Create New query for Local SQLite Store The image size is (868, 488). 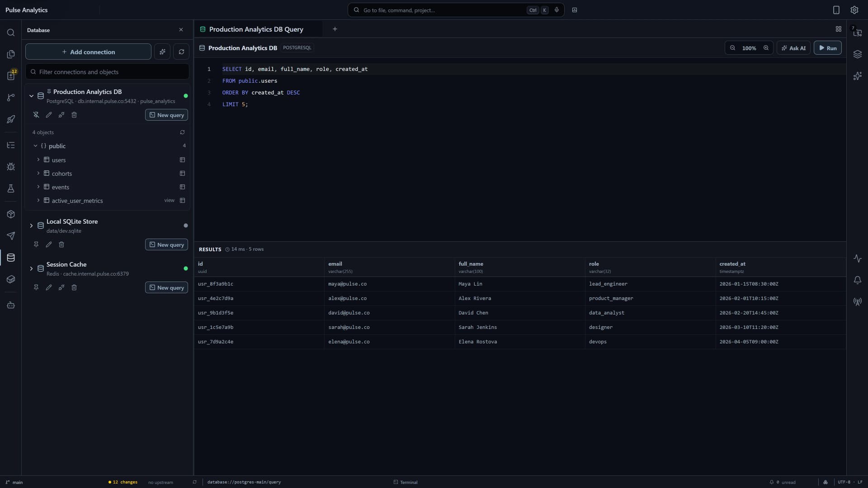(x=166, y=244)
